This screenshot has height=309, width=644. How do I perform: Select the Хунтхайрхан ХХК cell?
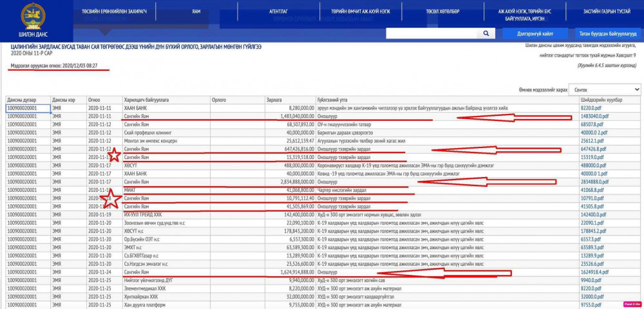[166, 297]
